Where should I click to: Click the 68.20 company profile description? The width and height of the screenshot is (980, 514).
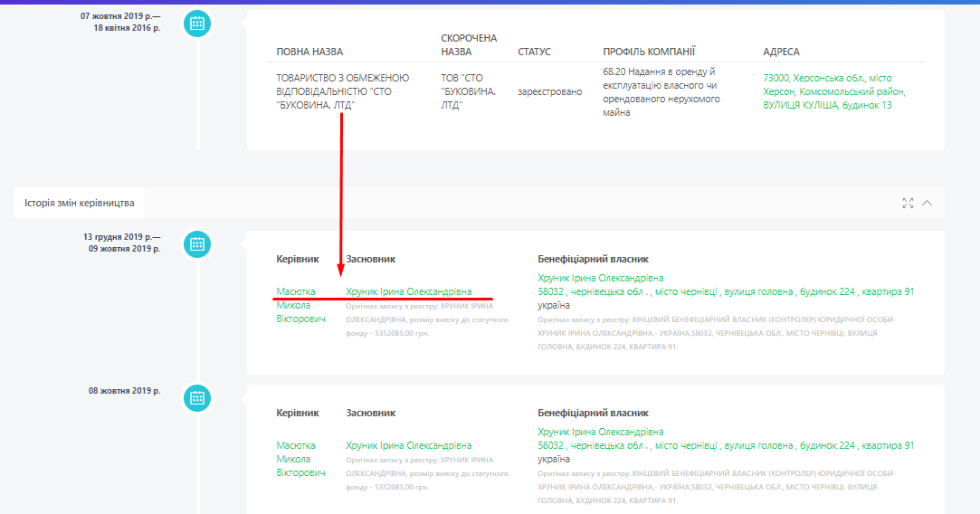(661, 91)
